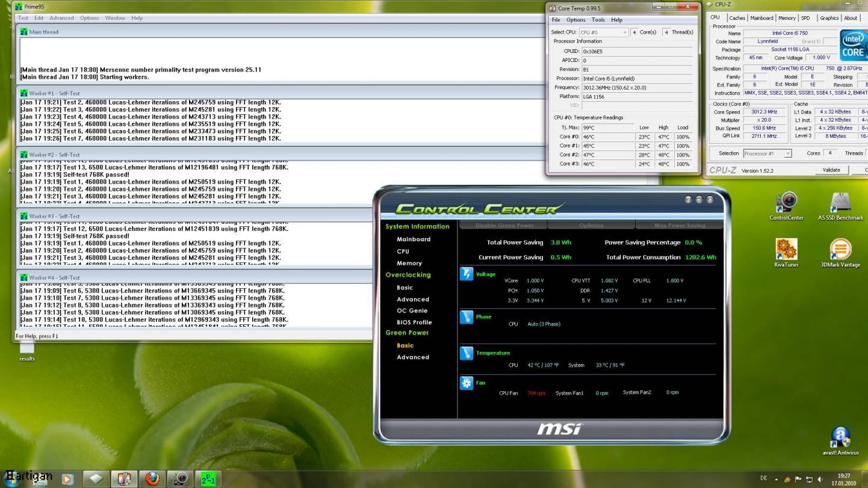The height and width of the screenshot is (488, 868).
Task: Open avast! Antivirus desktop icon
Action: pos(840,441)
